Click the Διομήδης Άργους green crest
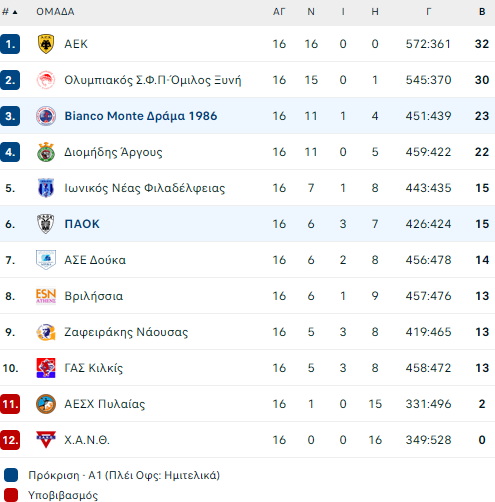The image size is (495, 502). [x=46, y=152]
